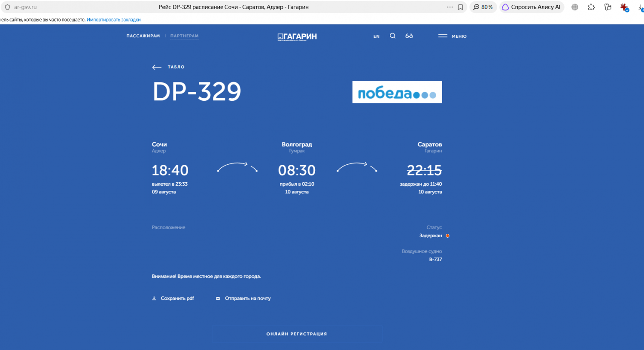Click the flight number DP-329 heading
The image size is (644, 350).
[197, 91]
